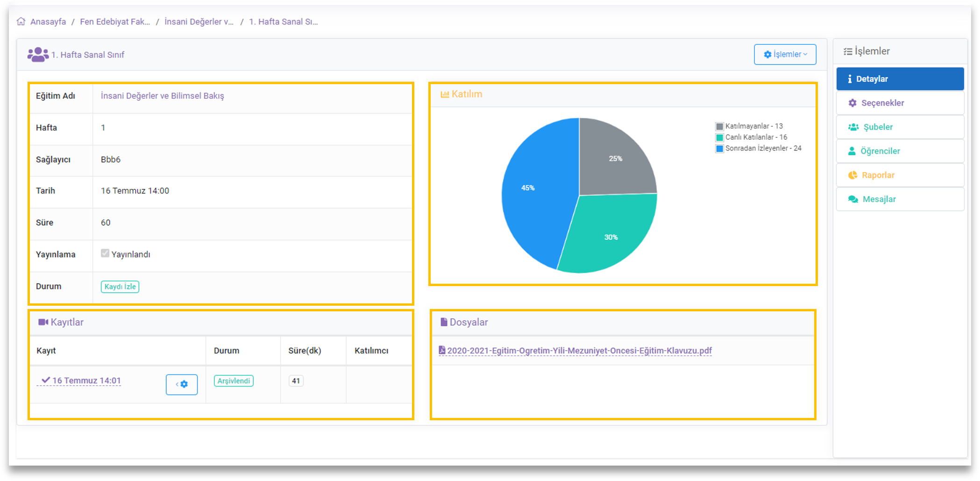Click the purple group icon beside class title
The height and width of the screenshot is (481, 980).
click(38, 55)
